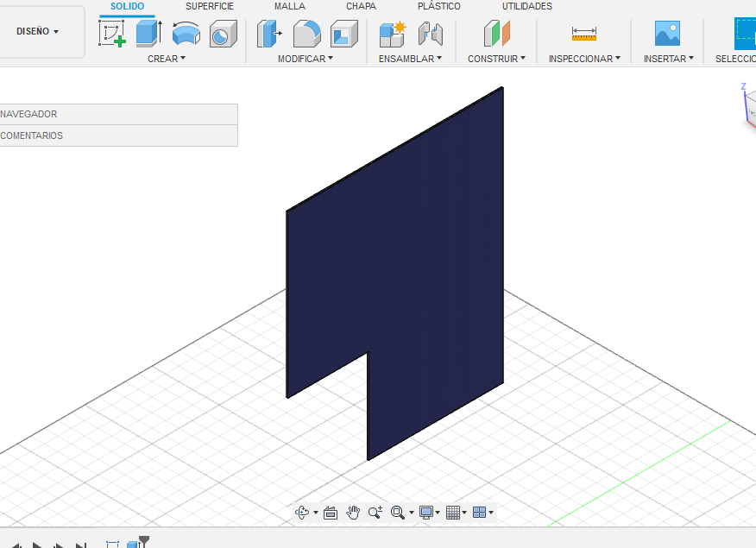Play the timeline
756x548 pixels.
coord(36,545)
